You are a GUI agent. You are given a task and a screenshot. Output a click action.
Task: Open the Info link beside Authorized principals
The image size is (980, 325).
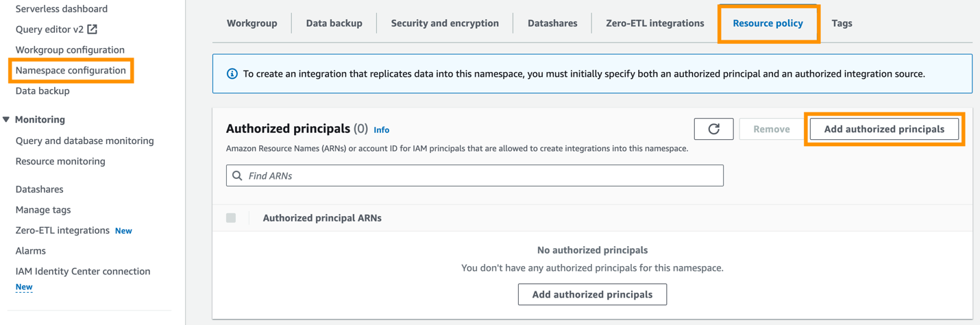(382, 130)
